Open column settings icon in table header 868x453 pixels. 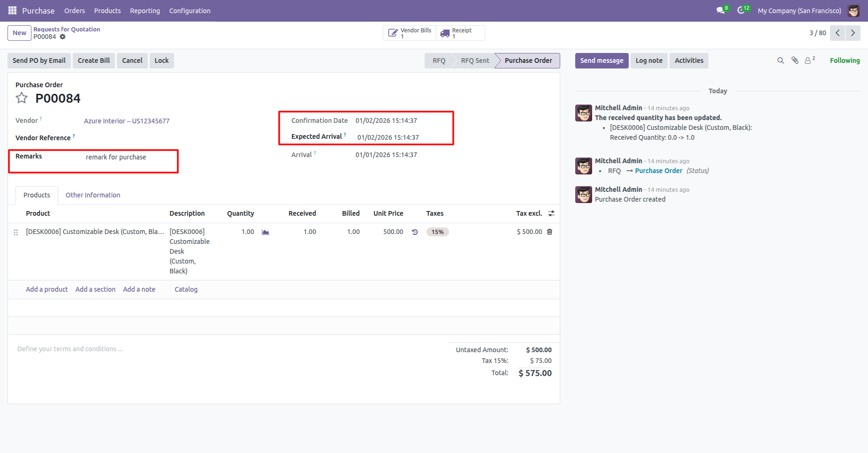point(551,213)
